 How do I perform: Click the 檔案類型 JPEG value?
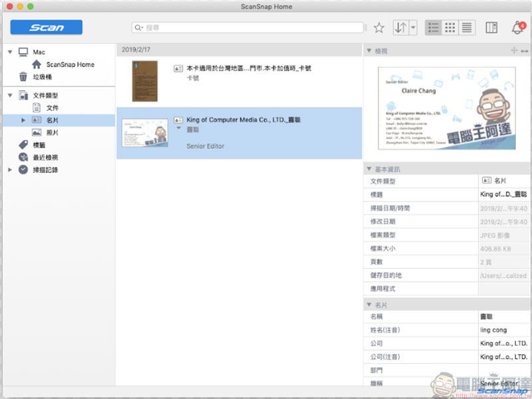click(504, 235)
